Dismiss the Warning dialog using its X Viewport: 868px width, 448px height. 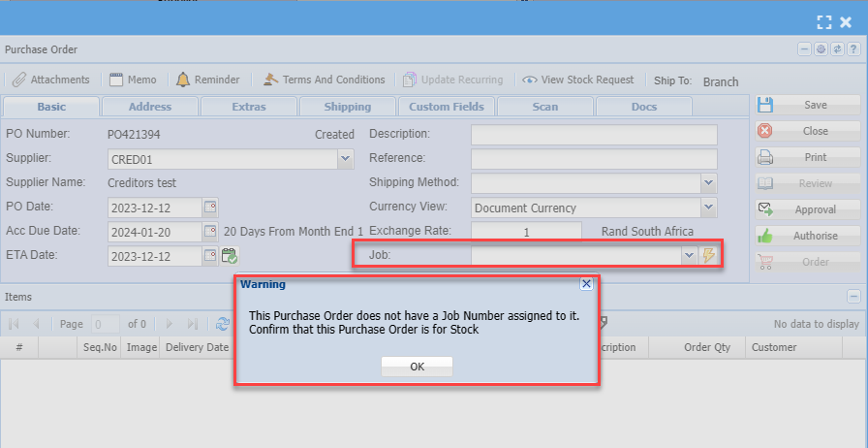coord(586,284)
